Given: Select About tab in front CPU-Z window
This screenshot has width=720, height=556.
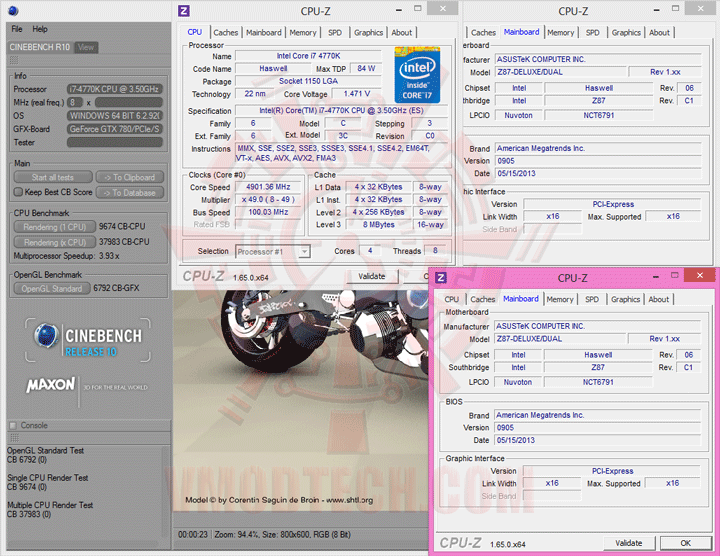Looking at the screenshot, I should pos(658,299).
